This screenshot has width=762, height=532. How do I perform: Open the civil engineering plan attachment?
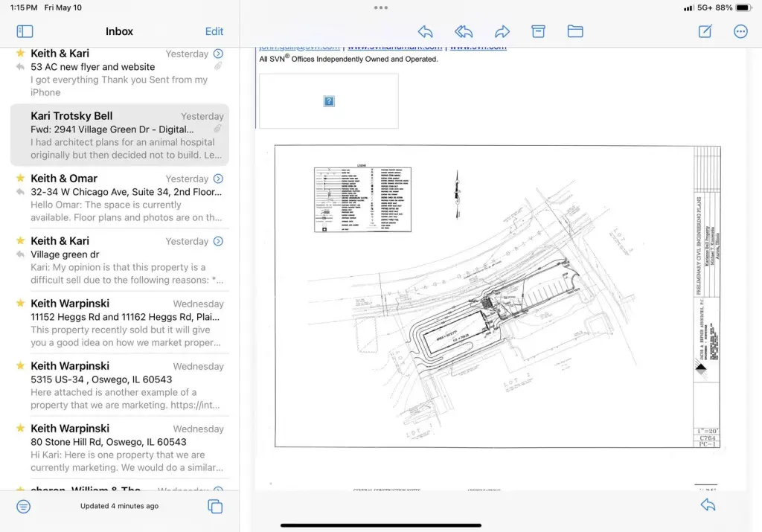(497, 298)
